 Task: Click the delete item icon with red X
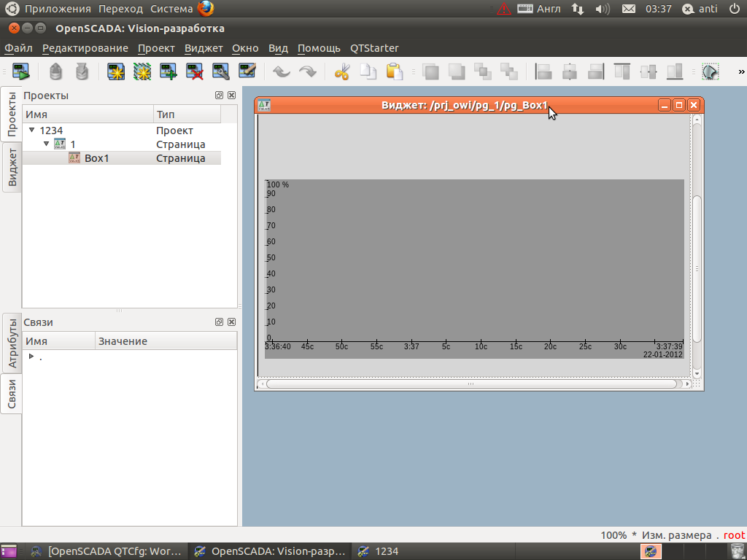pos(195,71)
